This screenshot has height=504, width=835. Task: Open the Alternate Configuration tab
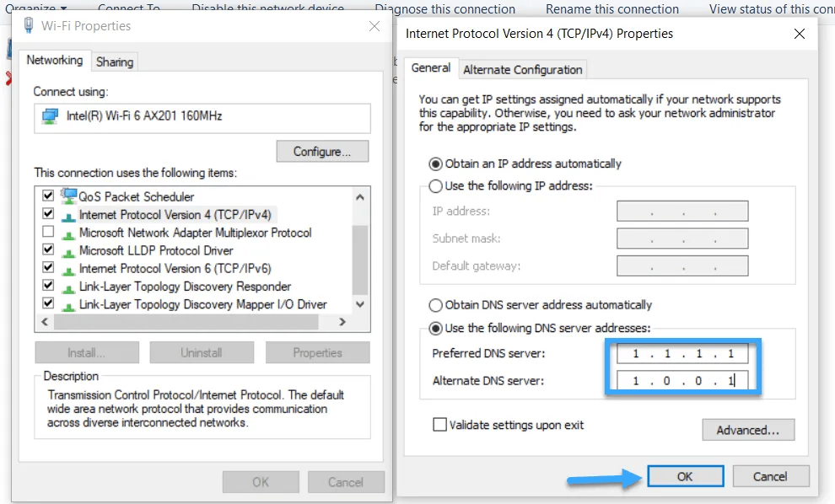point(522,70)
